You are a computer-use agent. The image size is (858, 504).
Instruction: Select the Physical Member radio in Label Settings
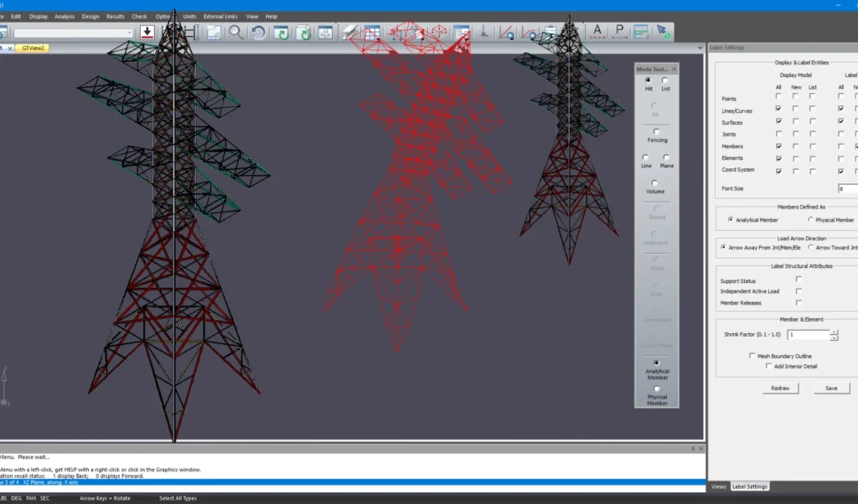810,219
